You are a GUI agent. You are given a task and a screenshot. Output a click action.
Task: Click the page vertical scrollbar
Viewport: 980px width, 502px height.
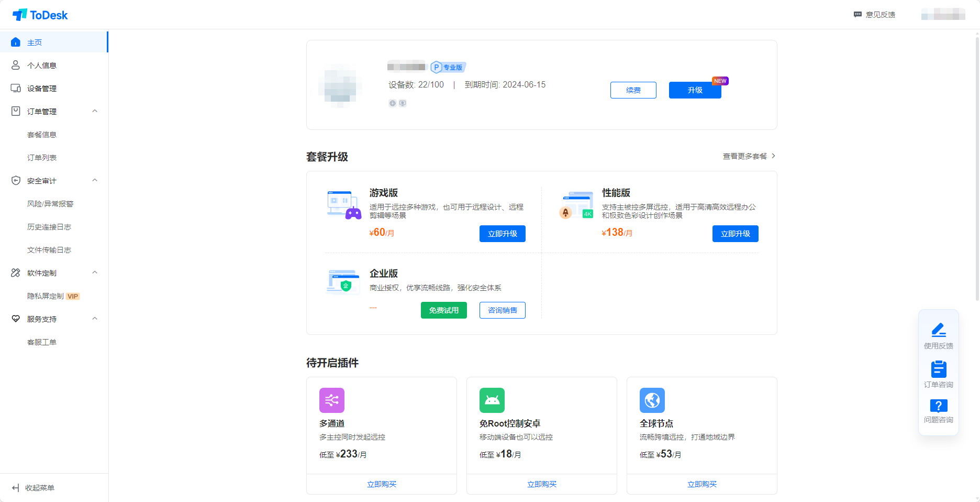click(x=977, y=169)
